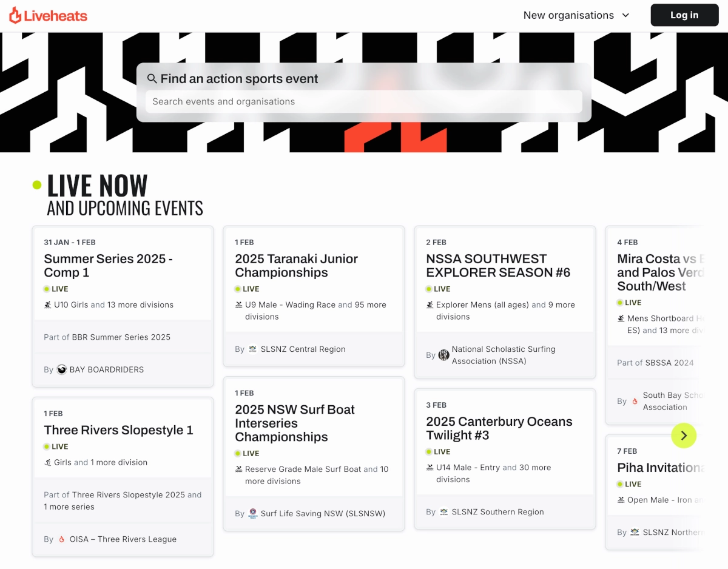Click the Surf Life Saving NSW logo icon
The height and width of the screenshot is (569, 728).
[253, 514]
